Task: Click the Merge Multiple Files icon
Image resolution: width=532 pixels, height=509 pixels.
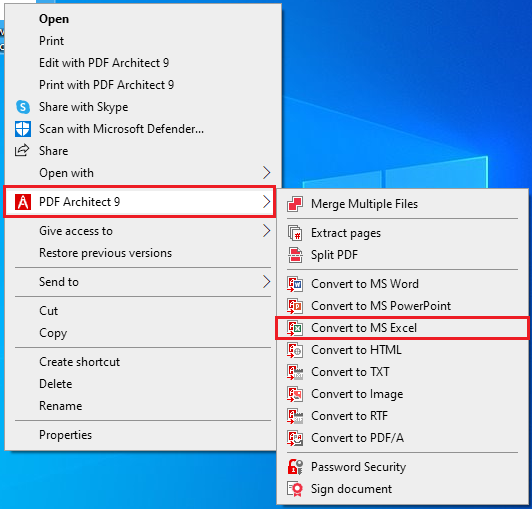Action: tap(295, 204)
